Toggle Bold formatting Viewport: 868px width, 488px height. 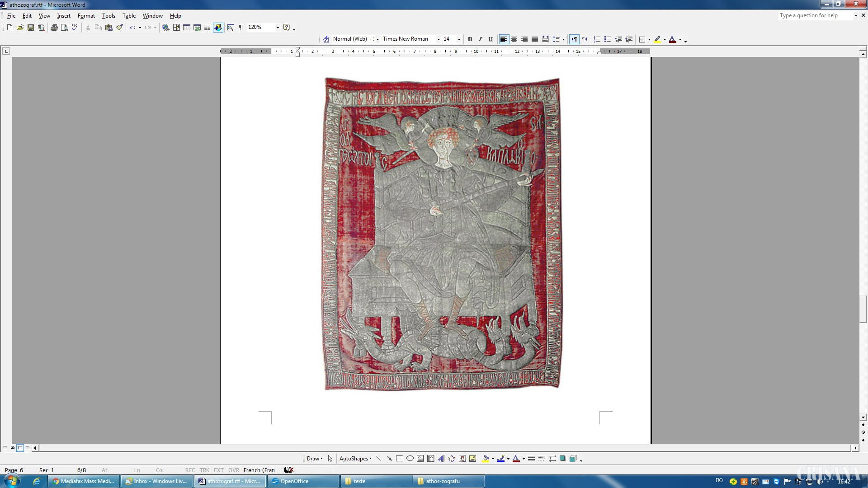click(x=470, y=39)
